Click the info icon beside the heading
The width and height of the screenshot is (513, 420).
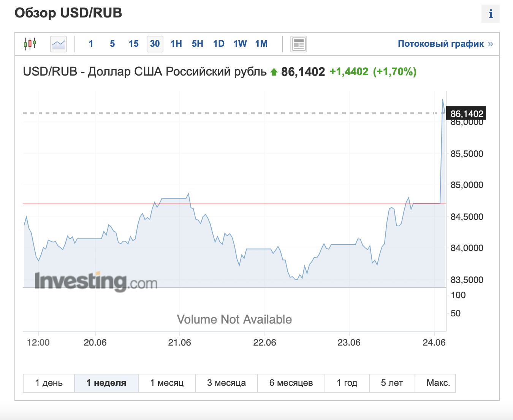(x=490, y=14)
